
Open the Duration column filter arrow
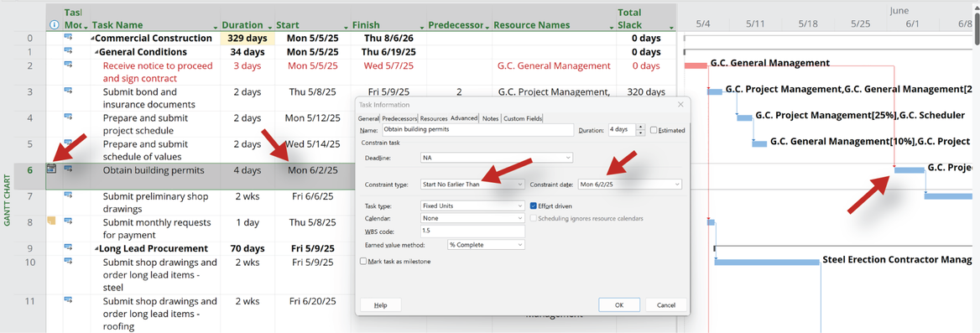tap(270, 28)
